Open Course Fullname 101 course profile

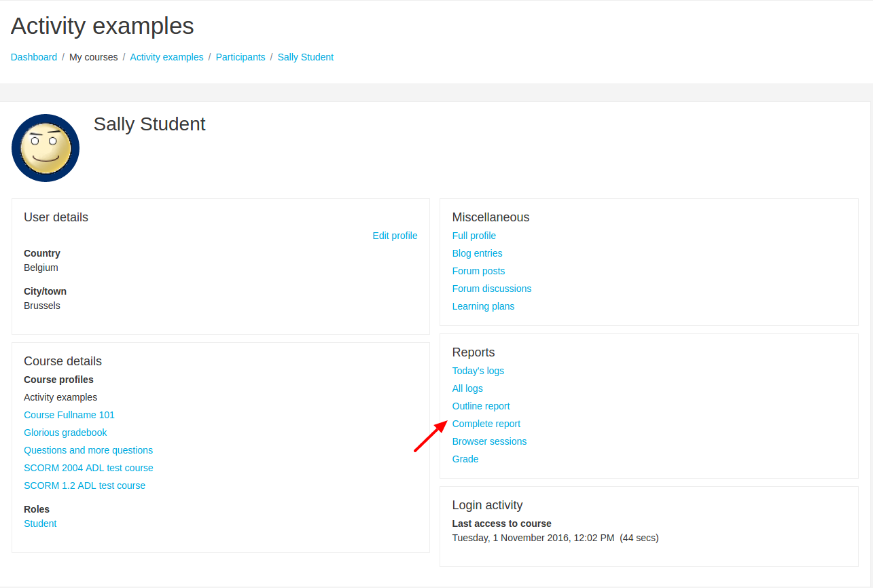tap(69, 415)
